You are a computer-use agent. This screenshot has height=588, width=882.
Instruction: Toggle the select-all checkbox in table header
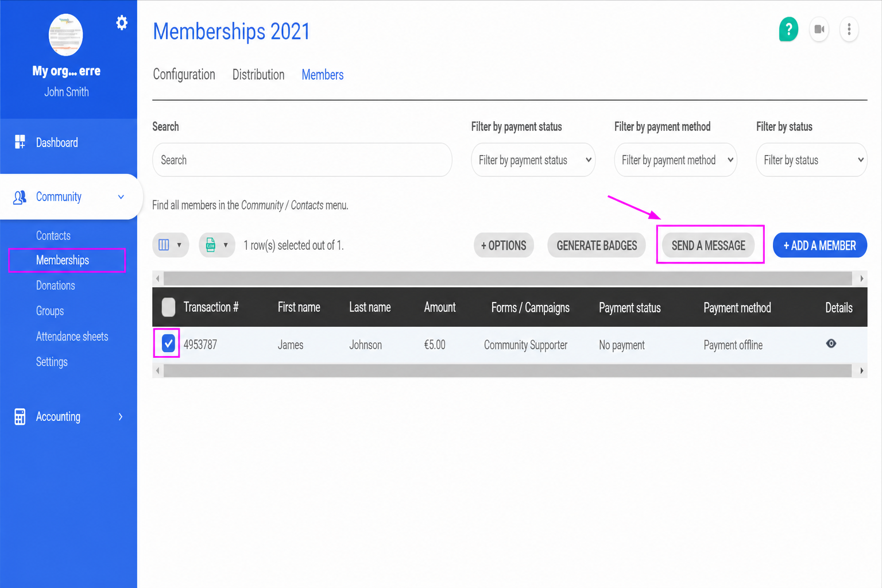point(168,307)
